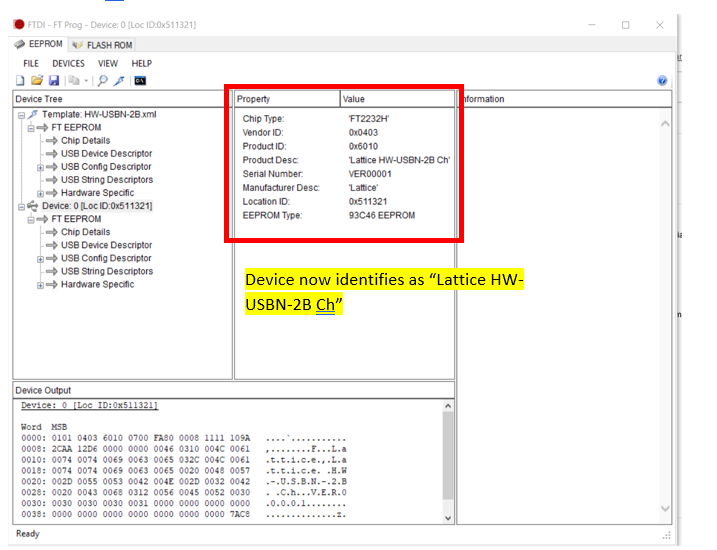Click the serial number value VER00001
This screenshot has height=550, width=717.
coord(370,174)
